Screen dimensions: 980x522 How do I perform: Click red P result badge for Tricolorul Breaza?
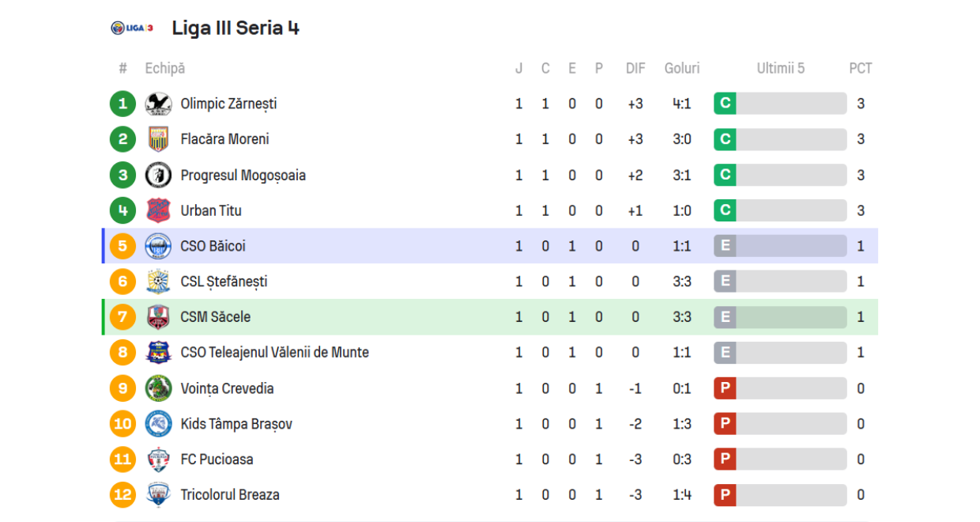[725, 495]
